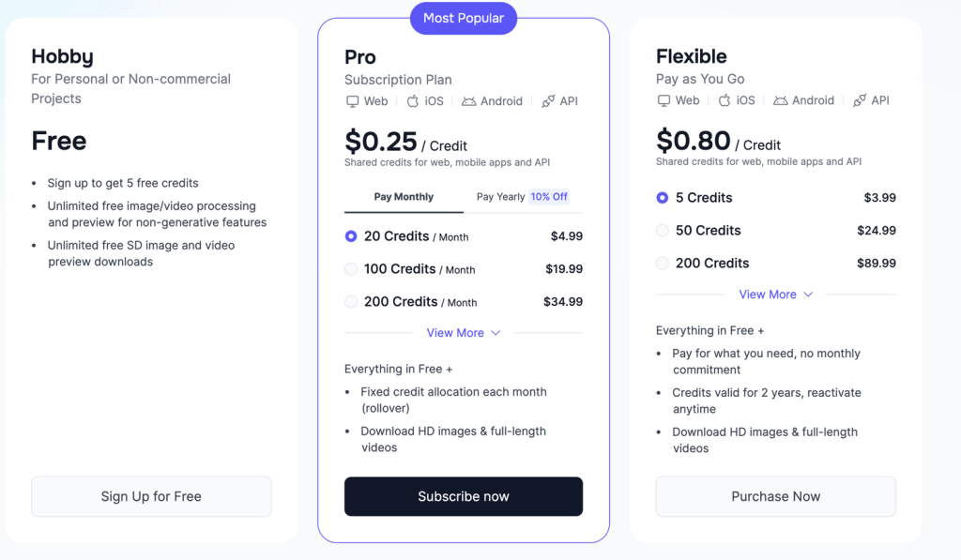This screenshot has width=961, height=560.
Task: Click the Web monitor icon in Flexible plan
Action: coord(664,100)
